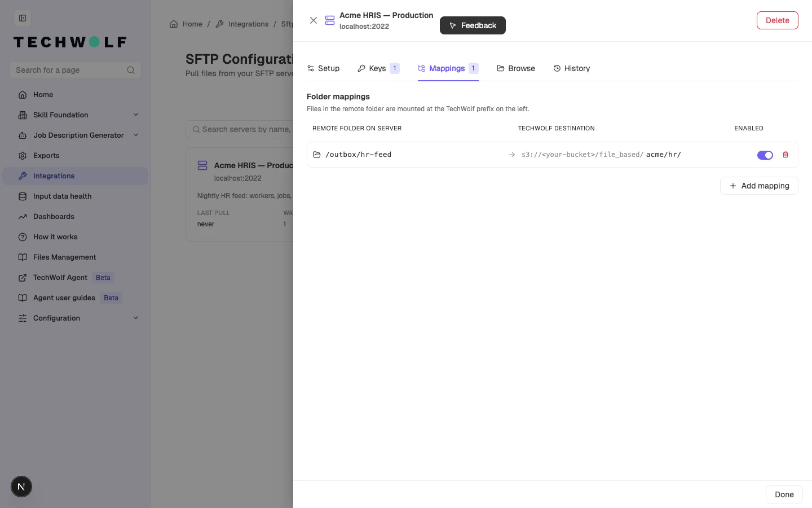Click the Search servers by name field
The height and width of the screenshot is (508, 812).
pyautogui.click(x=240, y=129)
